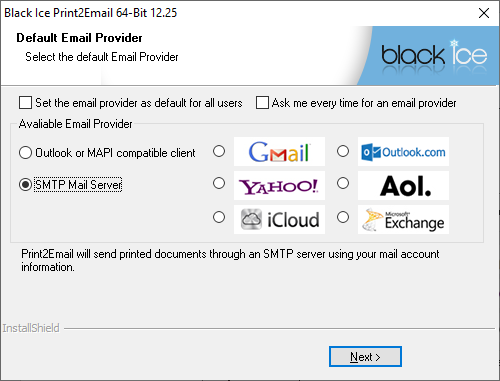Click the iCloud logo

[279, 219]
